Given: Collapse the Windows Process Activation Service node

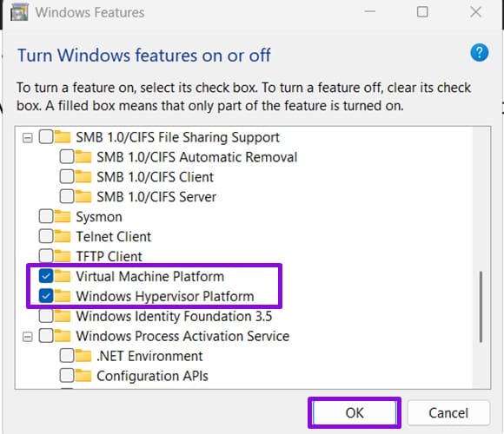Looking at the screenshot, I should pos(28,337).
